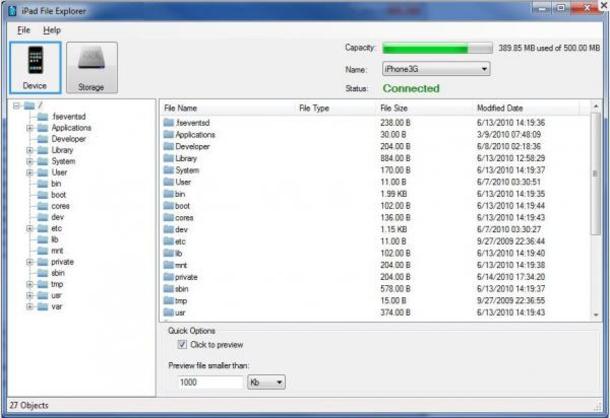Screen dimensions: 610x418
Task: Select bin folder icon in tree
Action: pyautogui.click(x=43, y=184)
